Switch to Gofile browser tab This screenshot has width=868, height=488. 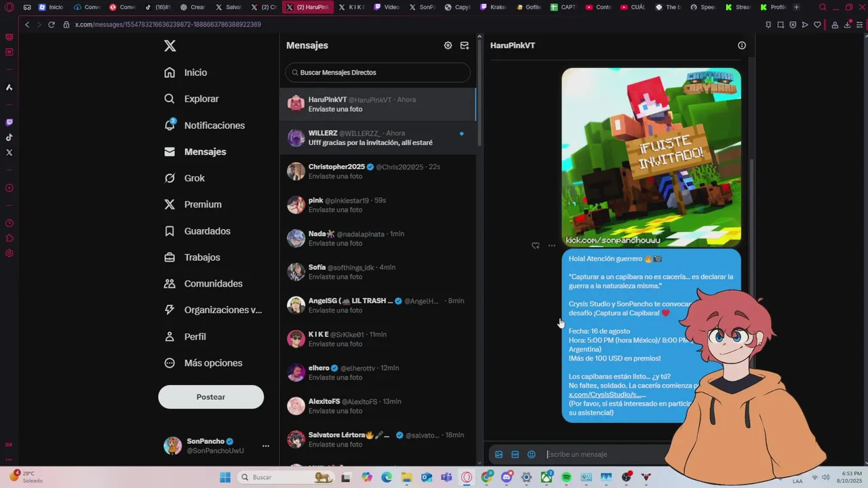click(528, 7)
